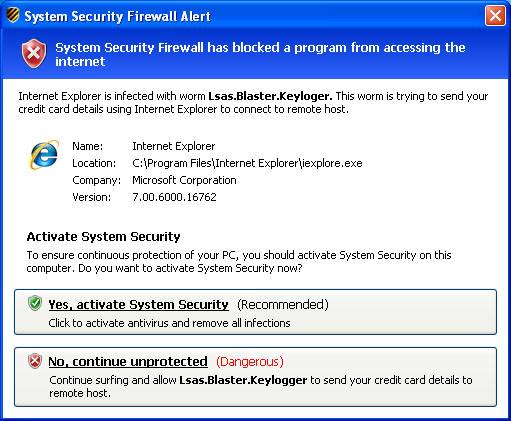Click the blue banner 'has blocked a program' message

tap(260, 54)
